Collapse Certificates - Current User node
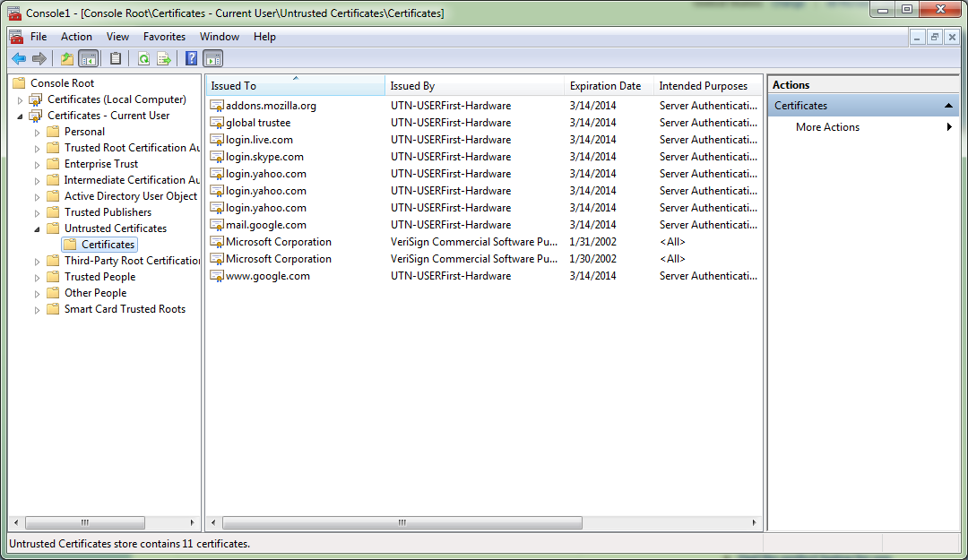968x560 pixels. (20, 116)
